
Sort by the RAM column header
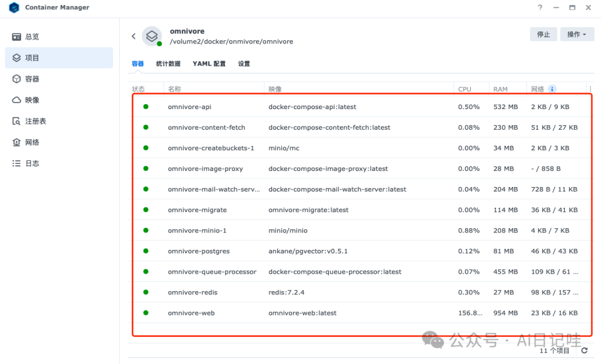click(x=500, y=89)
